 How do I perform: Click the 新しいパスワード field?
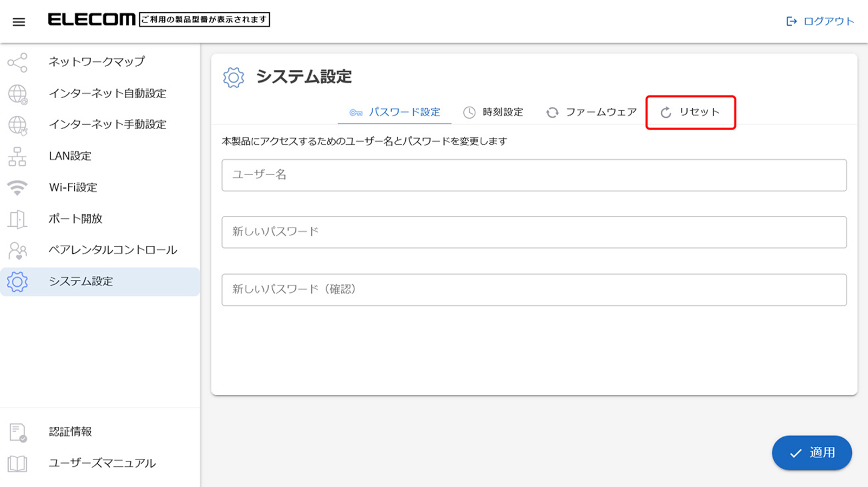pyautogui.click(x=534, y=232)
